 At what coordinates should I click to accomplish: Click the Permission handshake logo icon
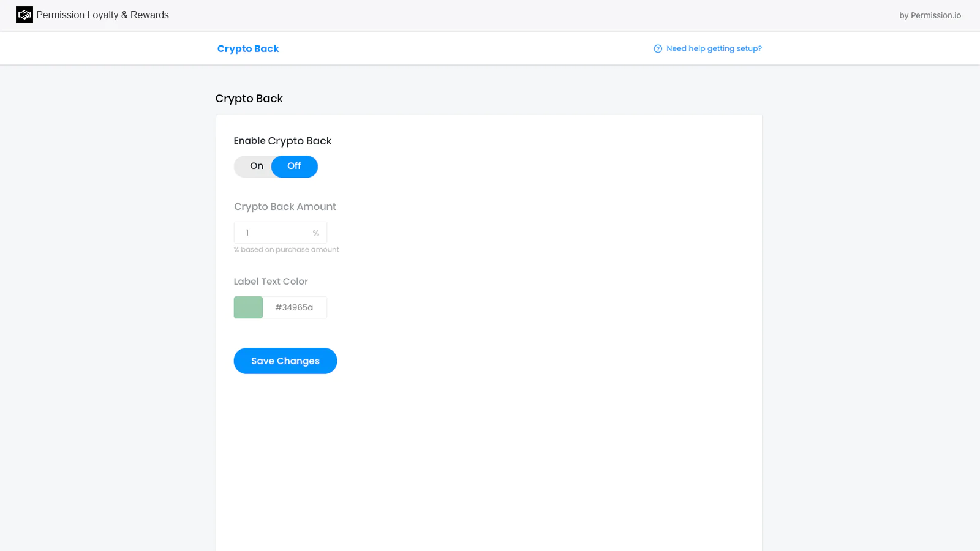(x=24, y=15)
